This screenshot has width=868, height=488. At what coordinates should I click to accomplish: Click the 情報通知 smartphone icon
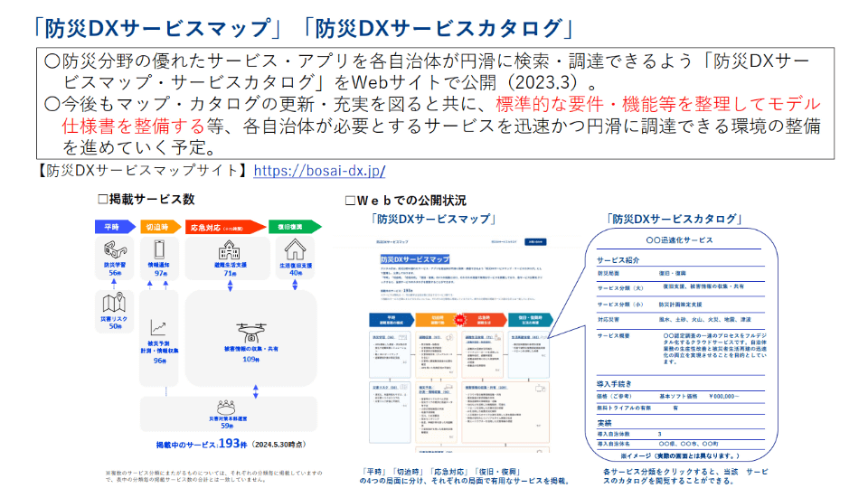159,249
